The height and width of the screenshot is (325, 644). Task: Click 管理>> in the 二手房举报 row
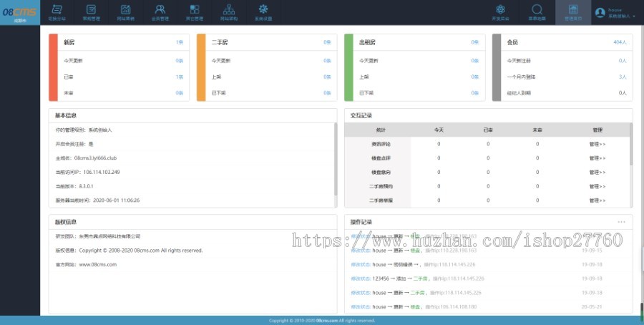point(597,200)
